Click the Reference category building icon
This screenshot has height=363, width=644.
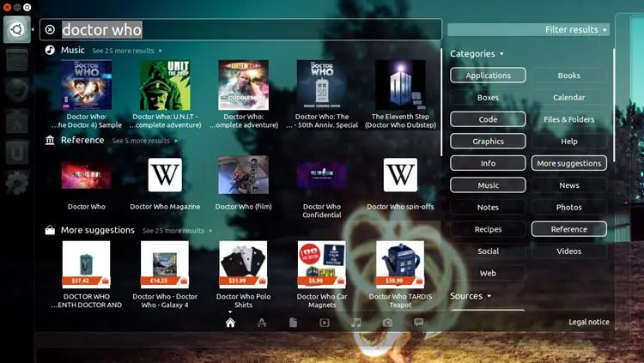pyautogui.click(x=50, y=141)
